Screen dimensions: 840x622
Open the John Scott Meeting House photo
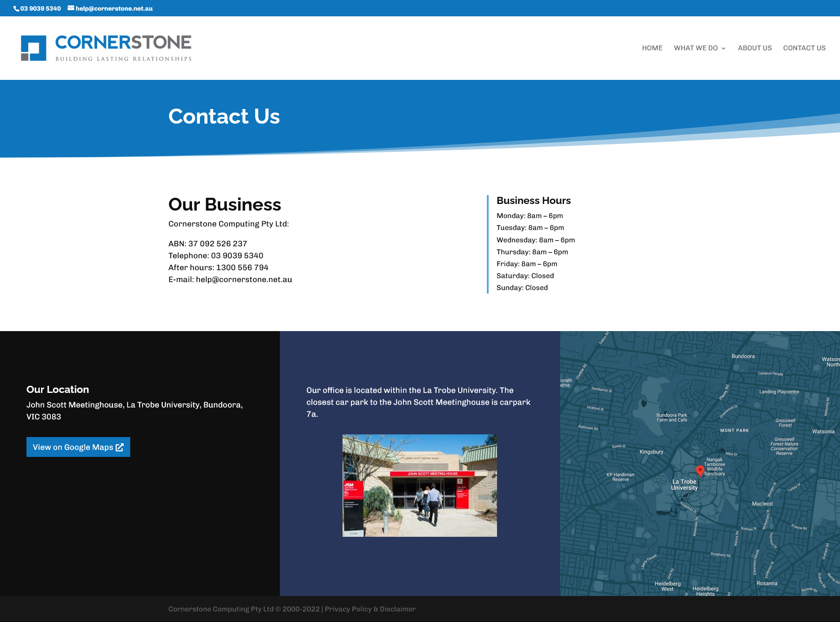coord(420,486)
